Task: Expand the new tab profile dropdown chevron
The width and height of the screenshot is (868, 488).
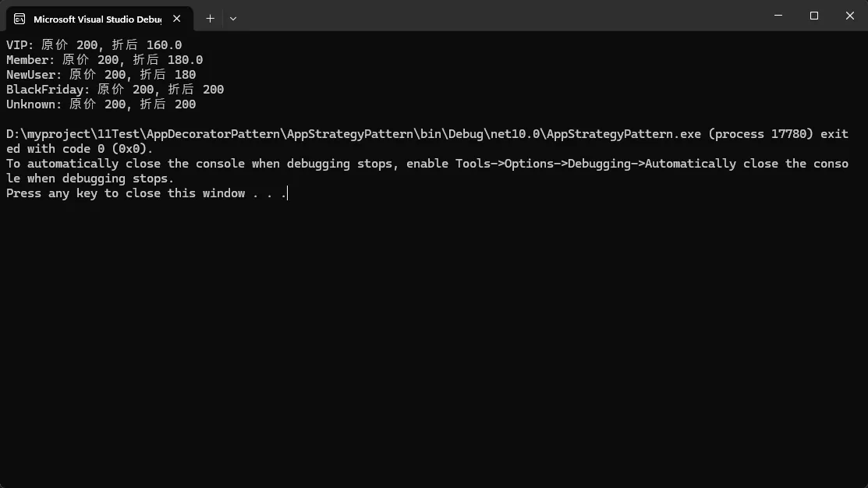Action: tap(233, 18)
